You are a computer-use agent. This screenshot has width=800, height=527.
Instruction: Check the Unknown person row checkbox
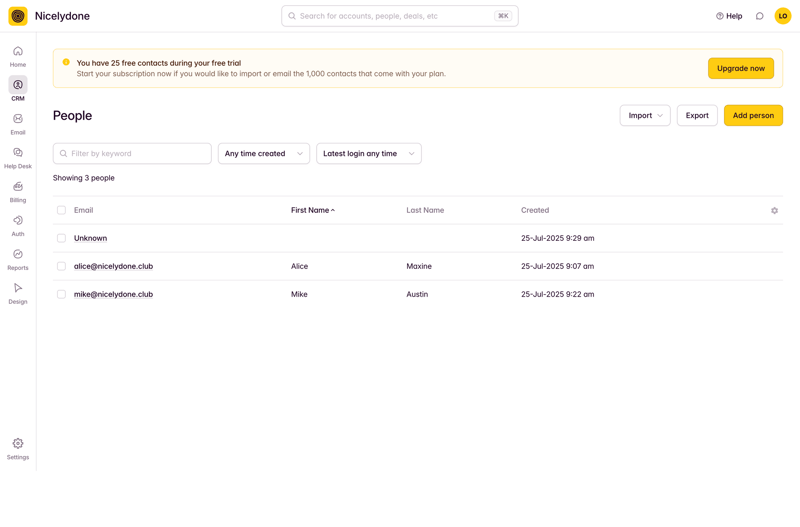(x=61, y=238)
